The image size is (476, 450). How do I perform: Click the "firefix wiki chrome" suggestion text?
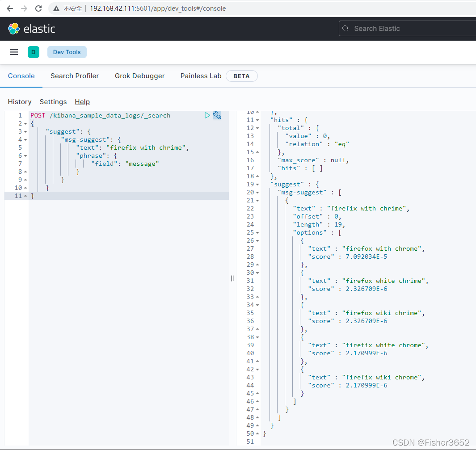click(382, 378)
